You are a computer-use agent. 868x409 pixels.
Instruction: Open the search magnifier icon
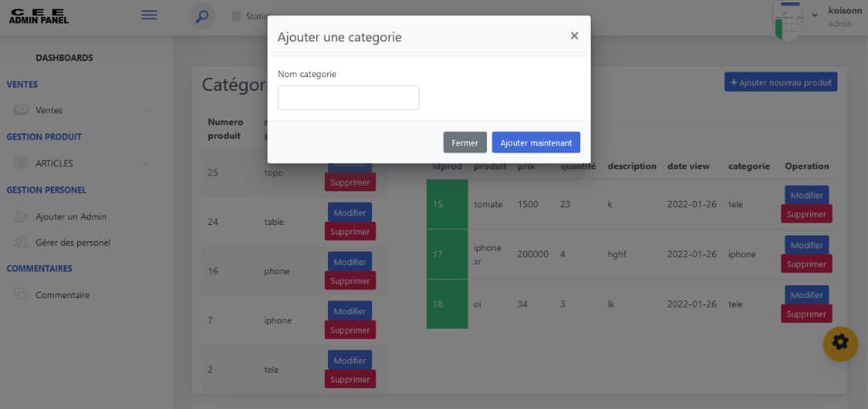tap(202, 16)
